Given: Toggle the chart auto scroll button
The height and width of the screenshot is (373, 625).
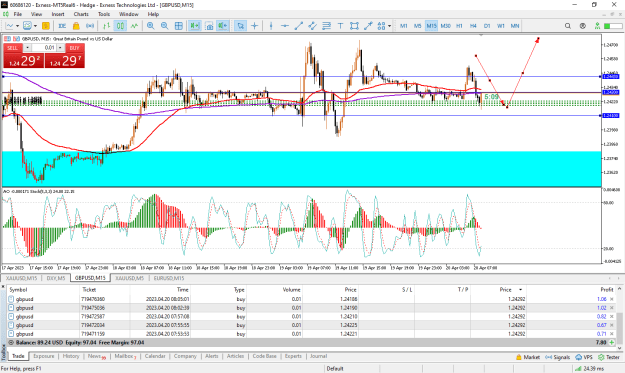Looking at the screenshot, I should point(195,26).
